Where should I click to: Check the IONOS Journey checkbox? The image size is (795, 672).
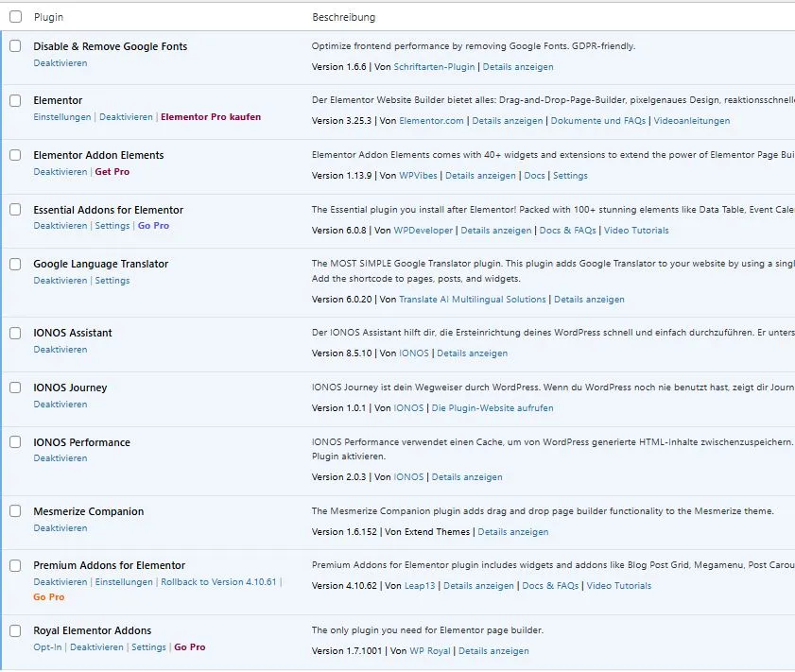pos(15,388)
